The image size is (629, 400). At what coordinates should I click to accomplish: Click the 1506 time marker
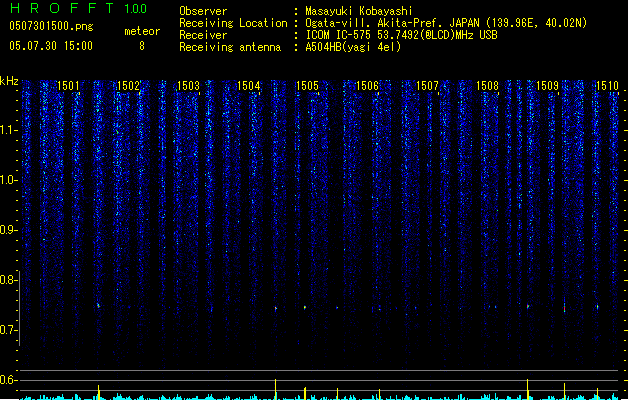[x=367, y=86]
